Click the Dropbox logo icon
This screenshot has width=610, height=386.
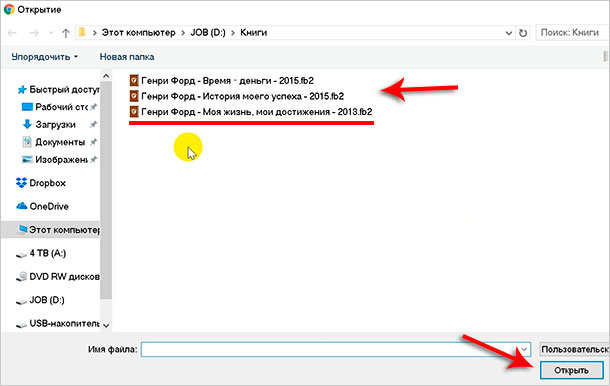click(x=21, y=182)
